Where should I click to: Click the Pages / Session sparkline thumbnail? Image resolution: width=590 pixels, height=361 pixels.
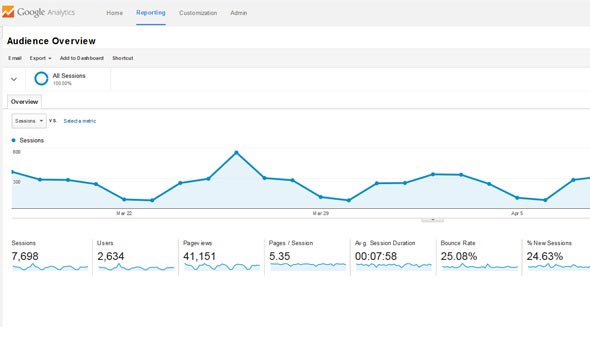[308, 267]
